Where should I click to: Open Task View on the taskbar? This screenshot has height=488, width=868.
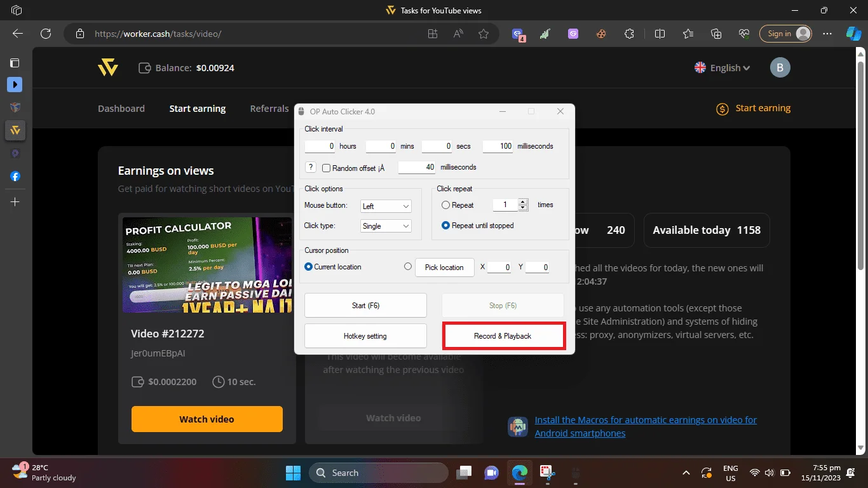(464, 473)
